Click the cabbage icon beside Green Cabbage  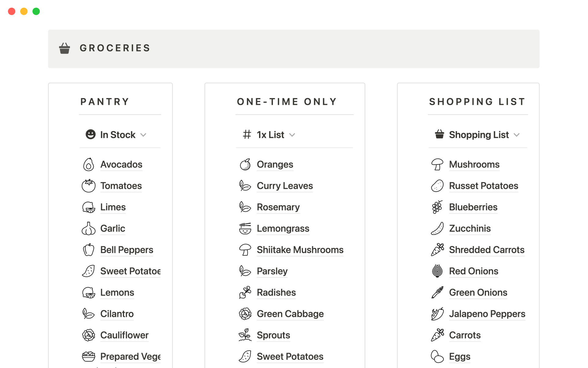(x=245, y=314)
